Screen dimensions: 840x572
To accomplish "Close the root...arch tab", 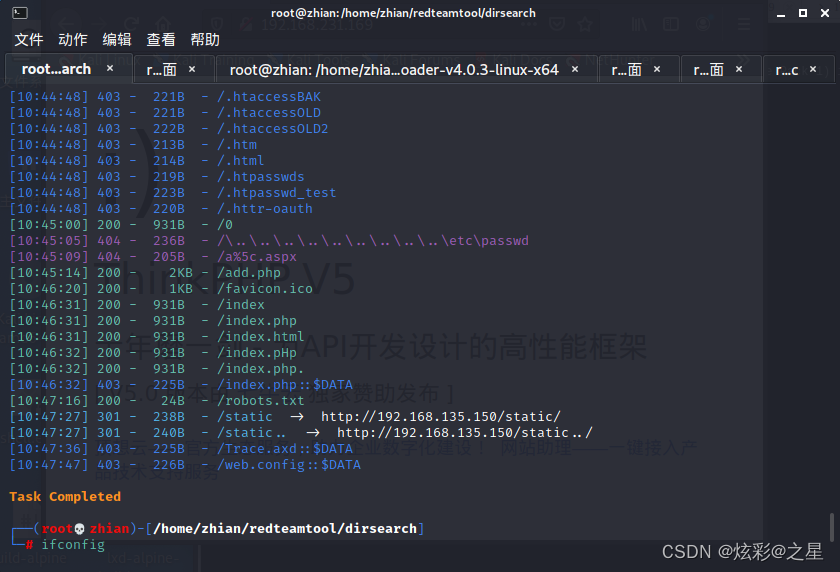I will pyautogui.click(x=110, y=69).
